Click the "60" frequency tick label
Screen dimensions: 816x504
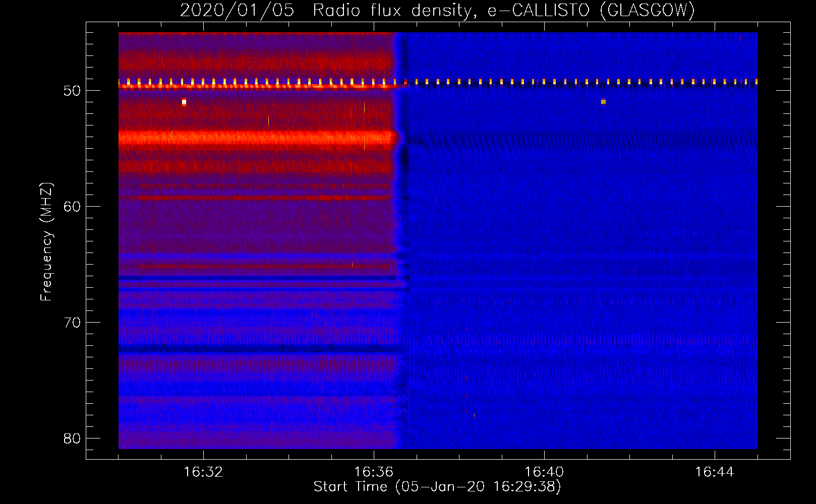coord(73,207)
